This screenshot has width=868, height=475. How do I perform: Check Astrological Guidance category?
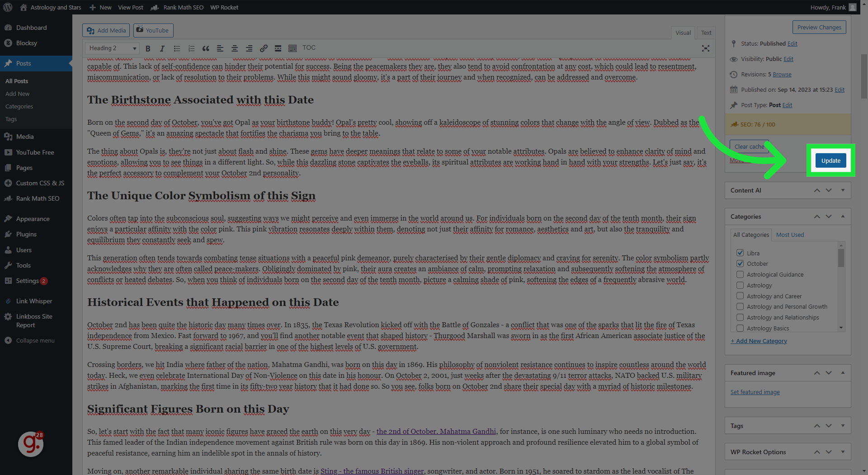tap(740, 274)
